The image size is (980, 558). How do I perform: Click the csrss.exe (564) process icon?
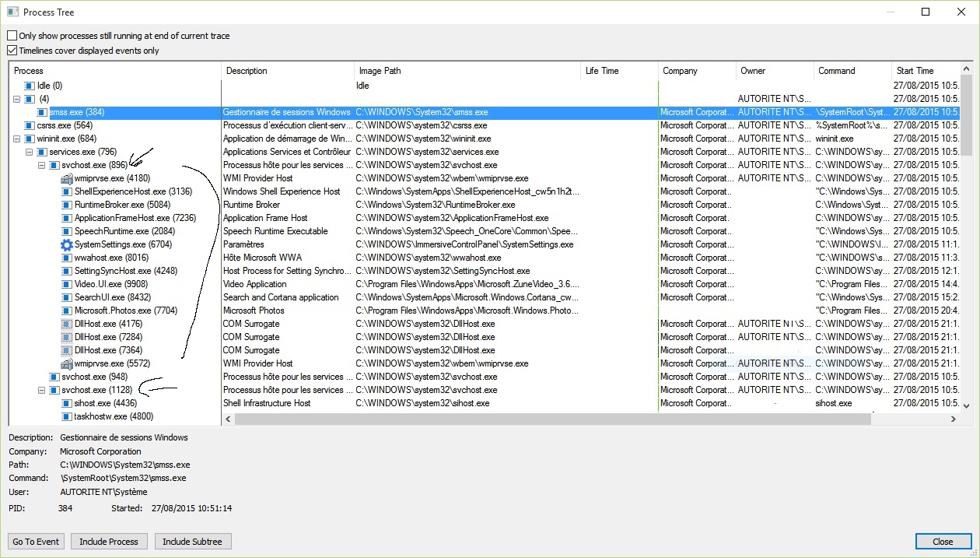30,125
